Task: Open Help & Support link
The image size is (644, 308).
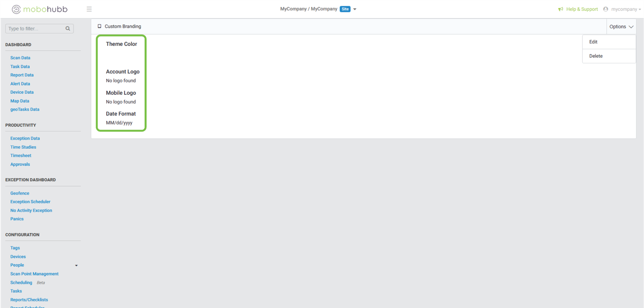Action: [x=582, y=9]
